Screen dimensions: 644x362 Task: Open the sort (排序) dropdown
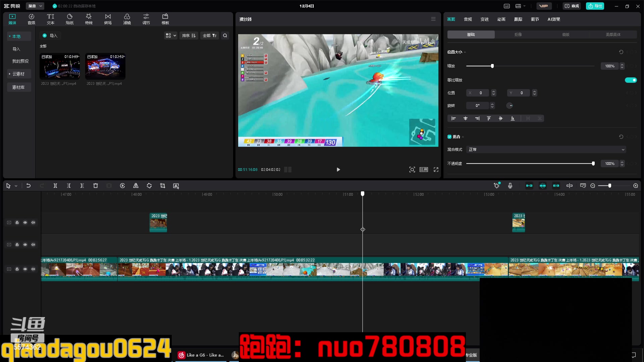pyautogui.click(x=189, y=36)
